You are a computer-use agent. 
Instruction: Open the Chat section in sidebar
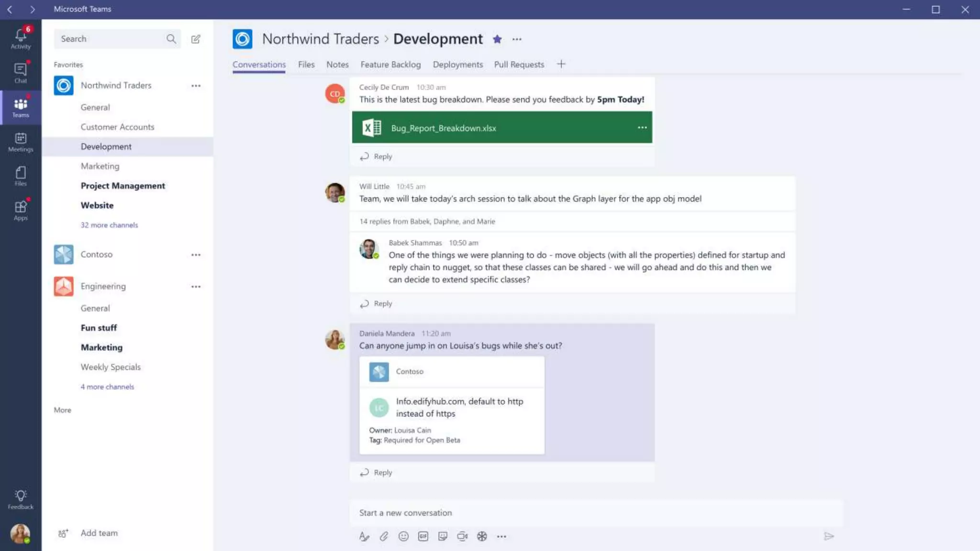tap(21, 72)
